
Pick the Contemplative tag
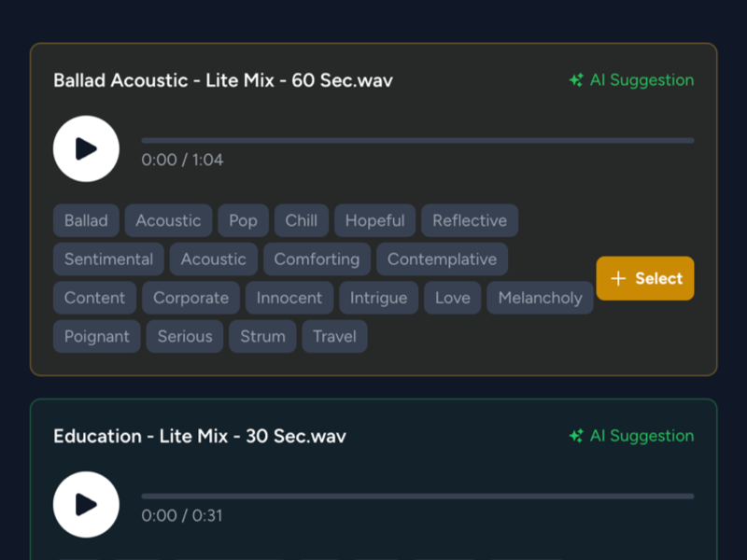point(442,259)
